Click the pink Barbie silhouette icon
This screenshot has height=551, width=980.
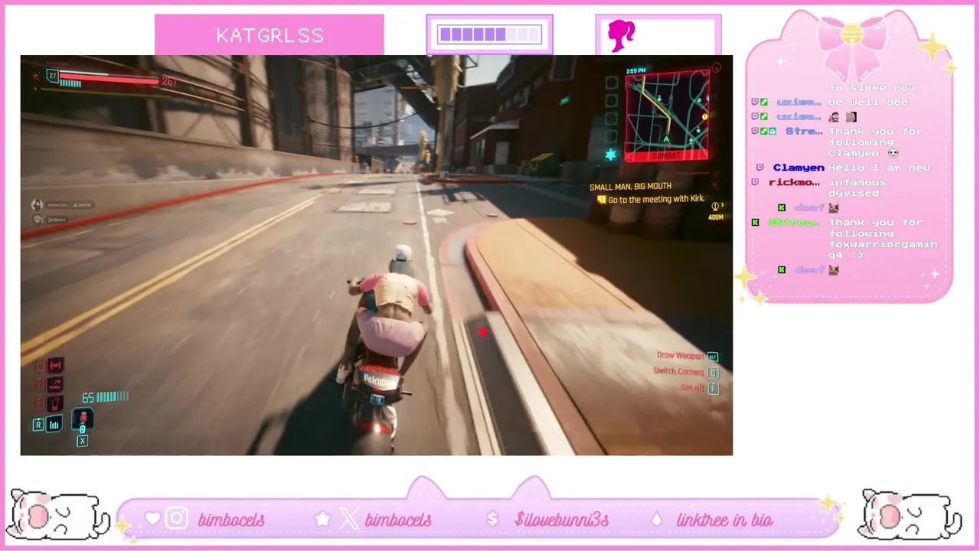[621, 36]
